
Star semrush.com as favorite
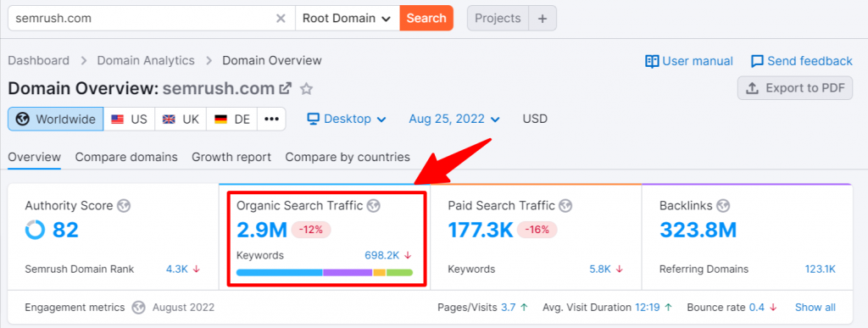point(307,88)
